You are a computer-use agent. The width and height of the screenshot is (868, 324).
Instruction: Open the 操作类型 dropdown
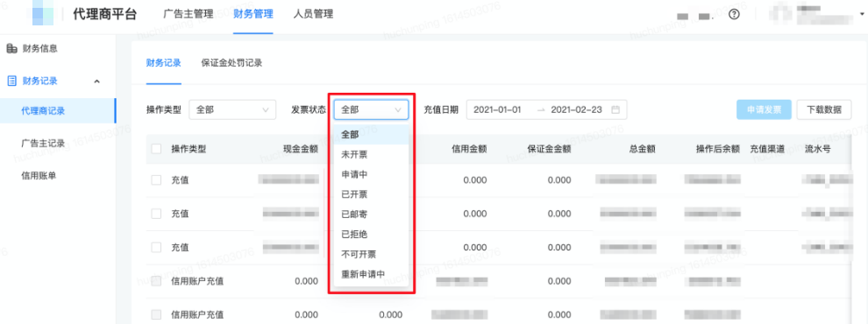click(232, 109)
